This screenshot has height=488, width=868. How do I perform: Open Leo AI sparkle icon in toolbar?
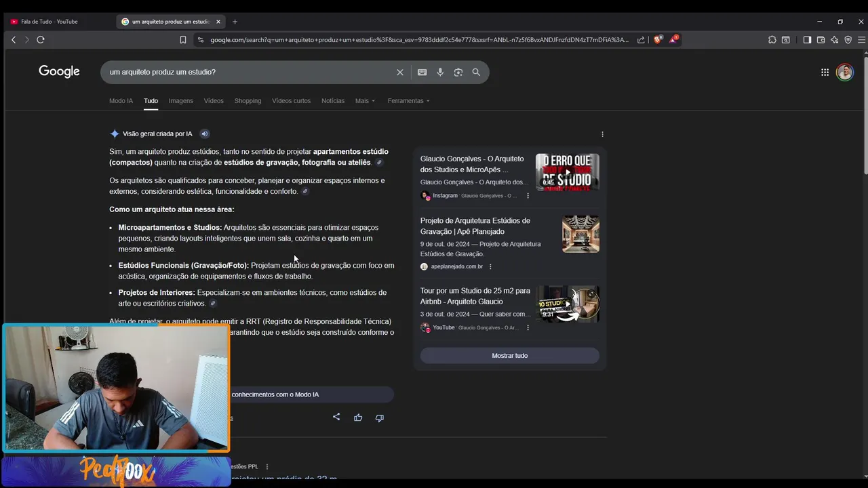coord(834,40)
